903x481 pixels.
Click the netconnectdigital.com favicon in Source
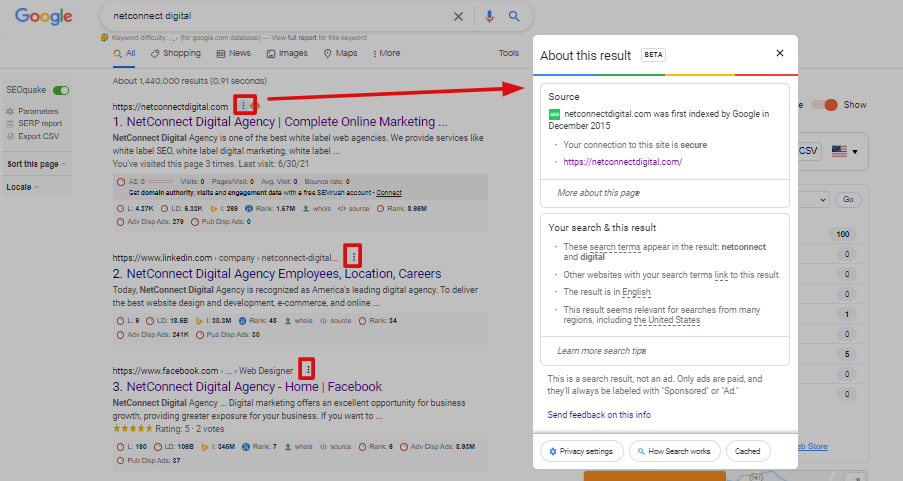coord(554,114)
